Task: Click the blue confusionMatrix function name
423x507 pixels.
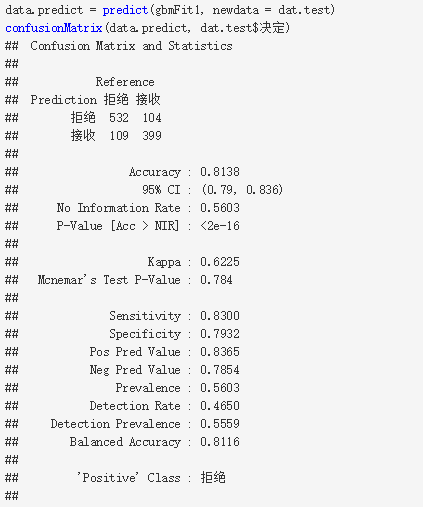Action: click(x=54, y=28)
